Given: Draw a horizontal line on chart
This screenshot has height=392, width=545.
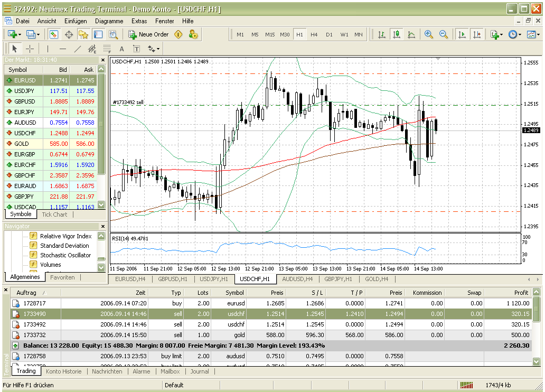Looking at the screenshot, I should (63, 49).
